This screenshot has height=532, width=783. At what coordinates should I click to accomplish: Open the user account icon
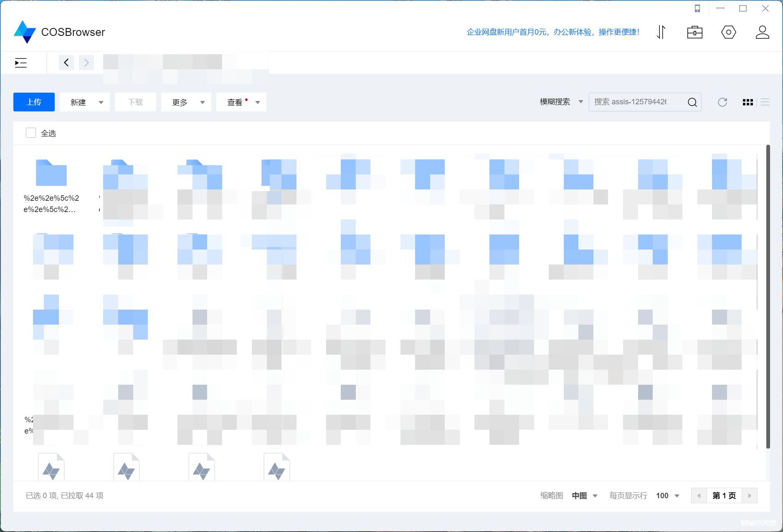point(762,32)
